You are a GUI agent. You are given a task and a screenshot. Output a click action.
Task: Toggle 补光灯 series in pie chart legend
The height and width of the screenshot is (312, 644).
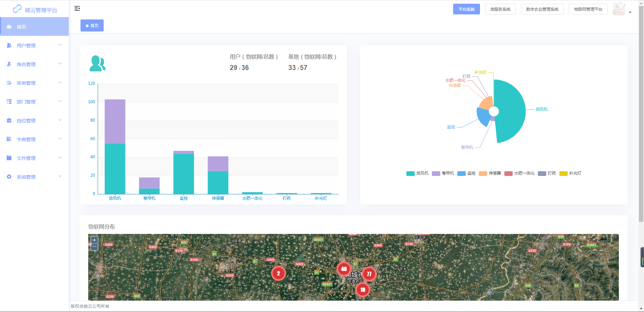pyautogui.click(x=571, y=173)
